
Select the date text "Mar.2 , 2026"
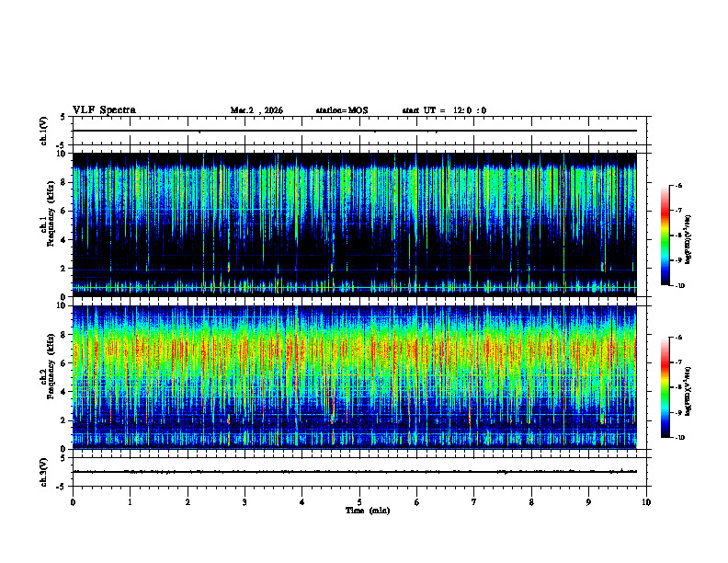[x=256, y=110]
